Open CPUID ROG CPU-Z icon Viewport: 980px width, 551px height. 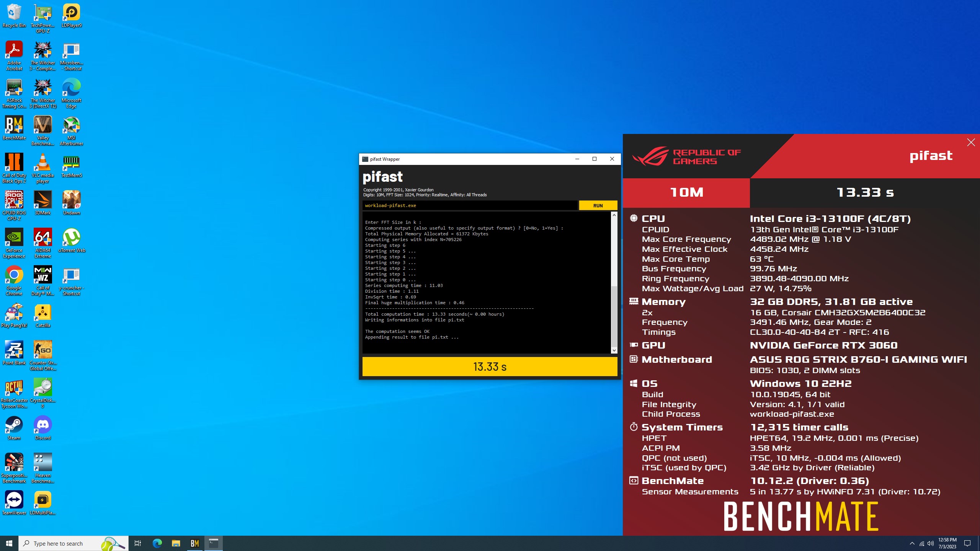14,206
